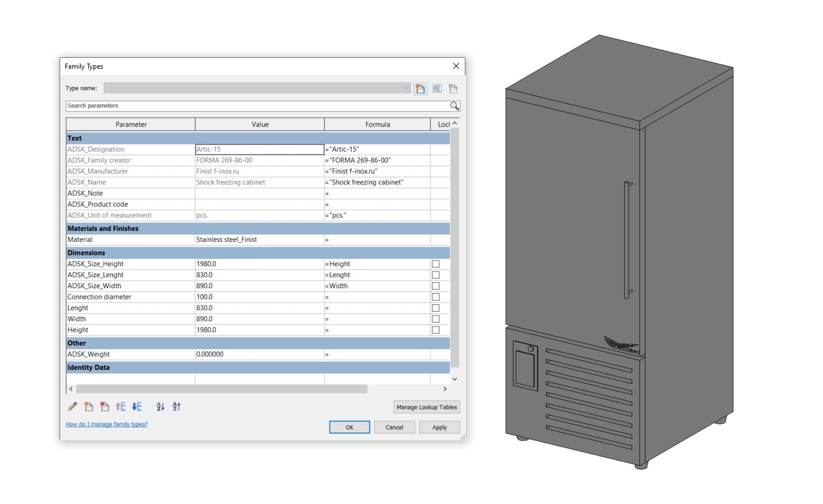This screenshot has width=823, height=504.
Task: Click the Edit Parameter pencil icon
Action: pyautogui.click(x=72, y=407)
